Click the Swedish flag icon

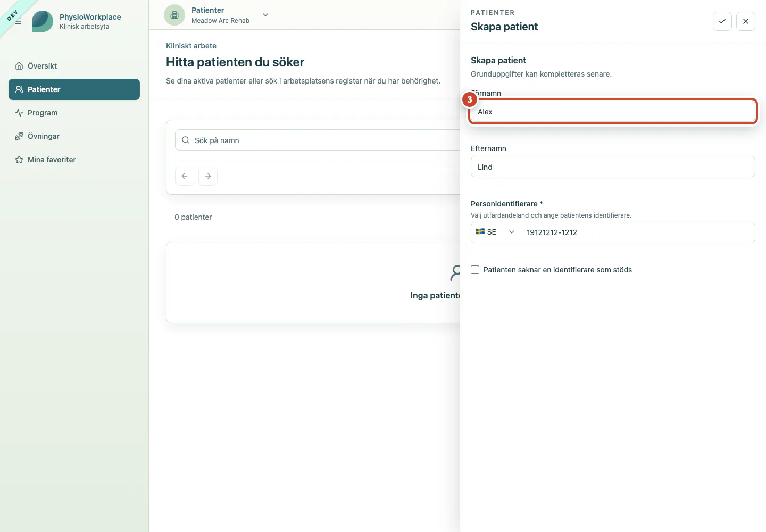click(x=480, y=232)
